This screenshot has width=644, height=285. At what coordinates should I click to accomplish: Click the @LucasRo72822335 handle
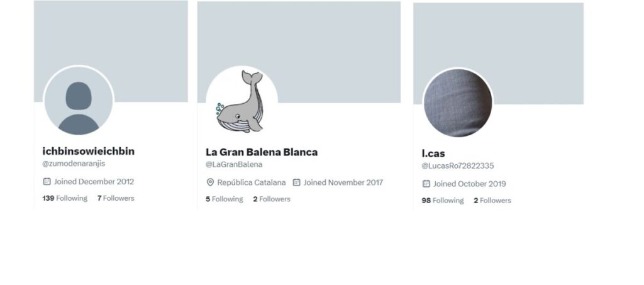tap(457, 166)
